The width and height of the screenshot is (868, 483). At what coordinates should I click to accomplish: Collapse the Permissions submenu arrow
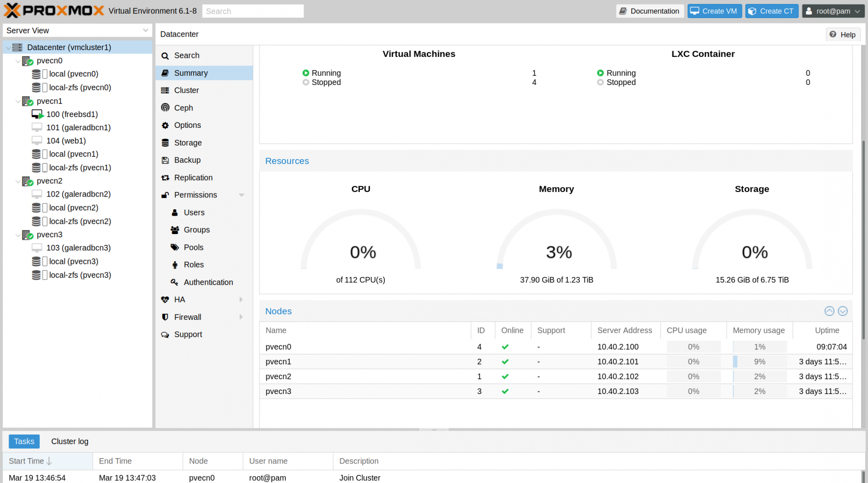242,195
